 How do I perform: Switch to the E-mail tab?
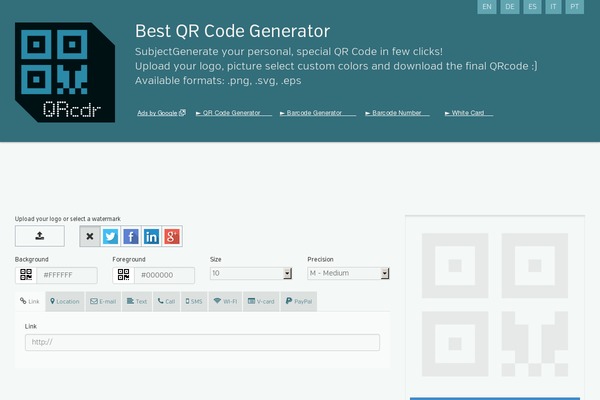tap(103, 301)
